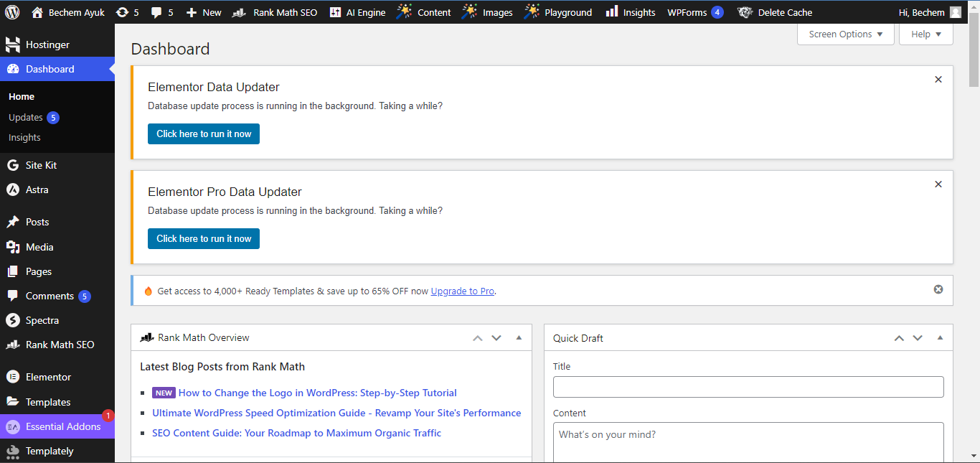This screenshot has width=980, height=463.
Task: Open Spectra in the sidebar
Action: click(57, 320)
